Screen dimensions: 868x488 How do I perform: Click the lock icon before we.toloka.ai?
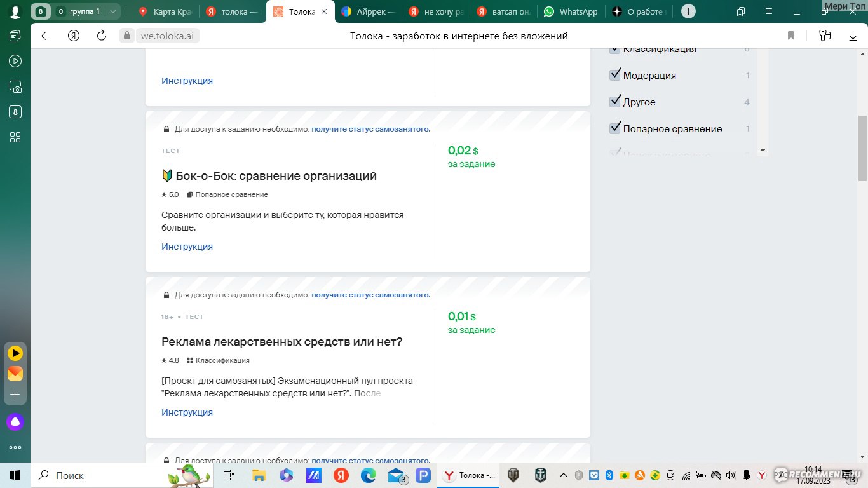(127, 36)
